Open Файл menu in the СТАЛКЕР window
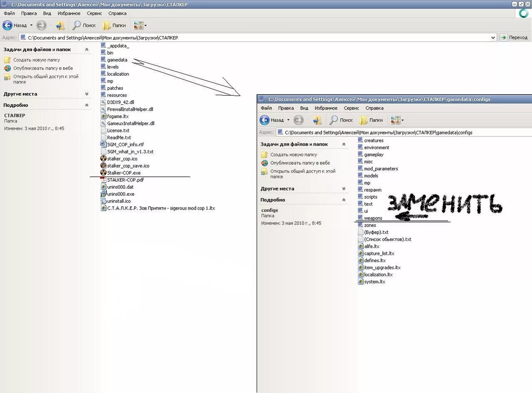Screen dimensions: 532x393 (9, 13)
